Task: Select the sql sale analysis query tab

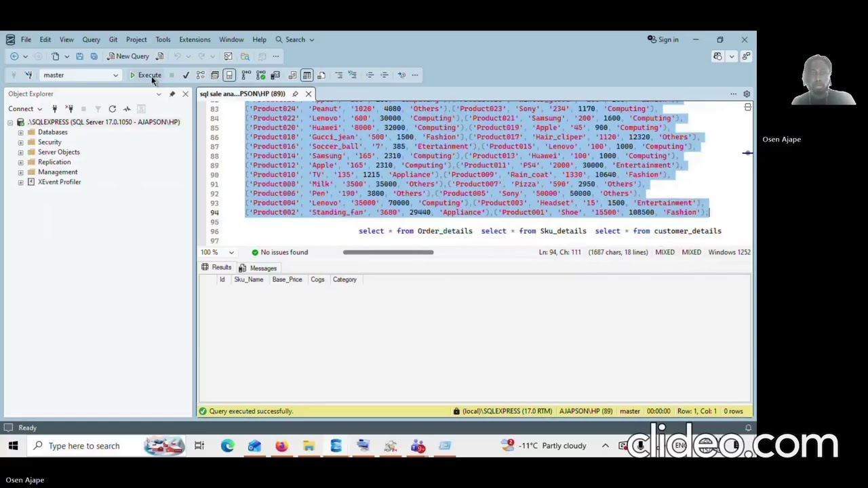Action: pos(242,94)
